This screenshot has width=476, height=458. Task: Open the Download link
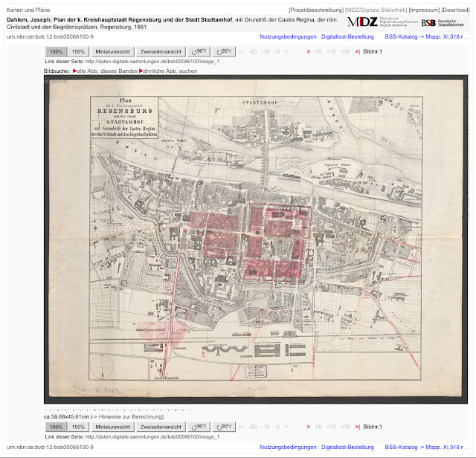(x=455, y=10)
